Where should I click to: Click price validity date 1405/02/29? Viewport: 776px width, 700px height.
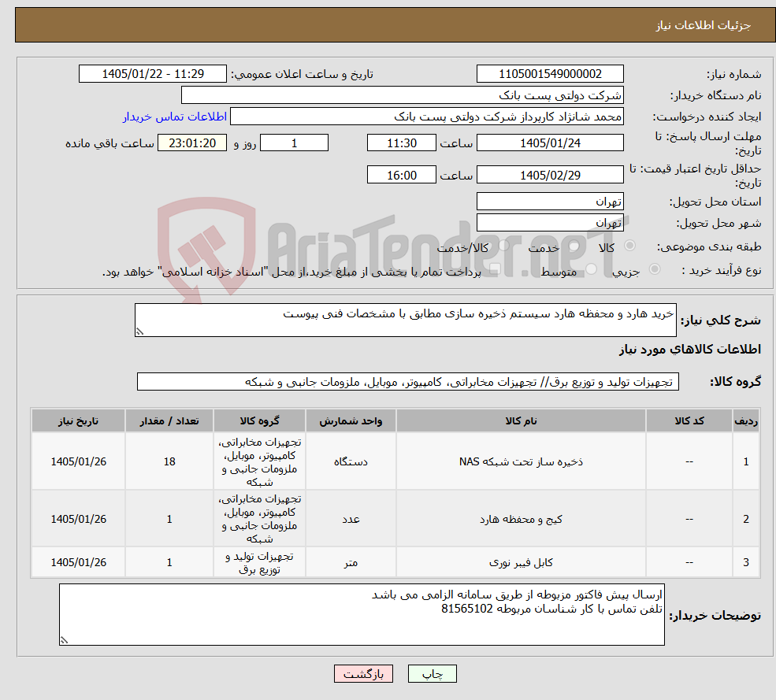tap(550, 175)
